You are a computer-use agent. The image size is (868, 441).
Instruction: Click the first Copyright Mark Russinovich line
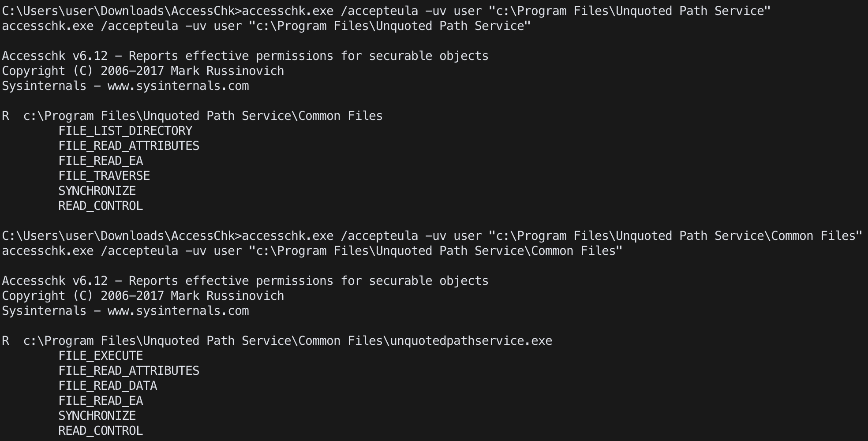(143, 71)
